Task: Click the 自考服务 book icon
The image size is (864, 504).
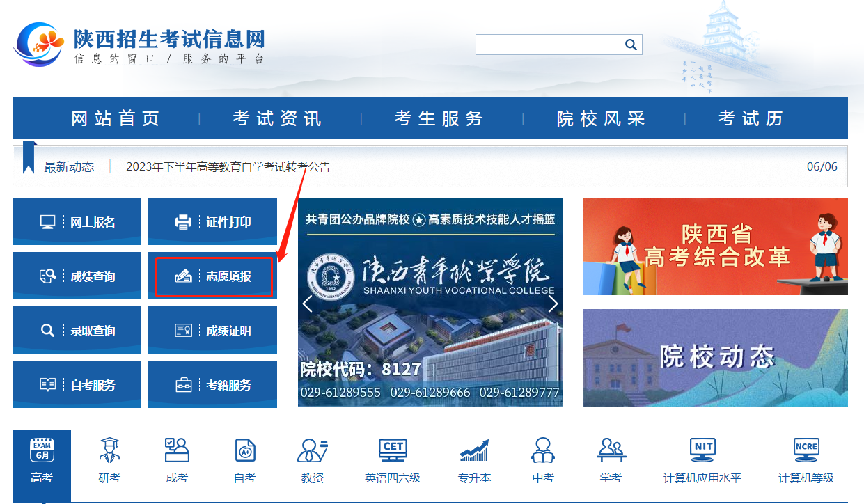Action: click(x=47, y=385)
